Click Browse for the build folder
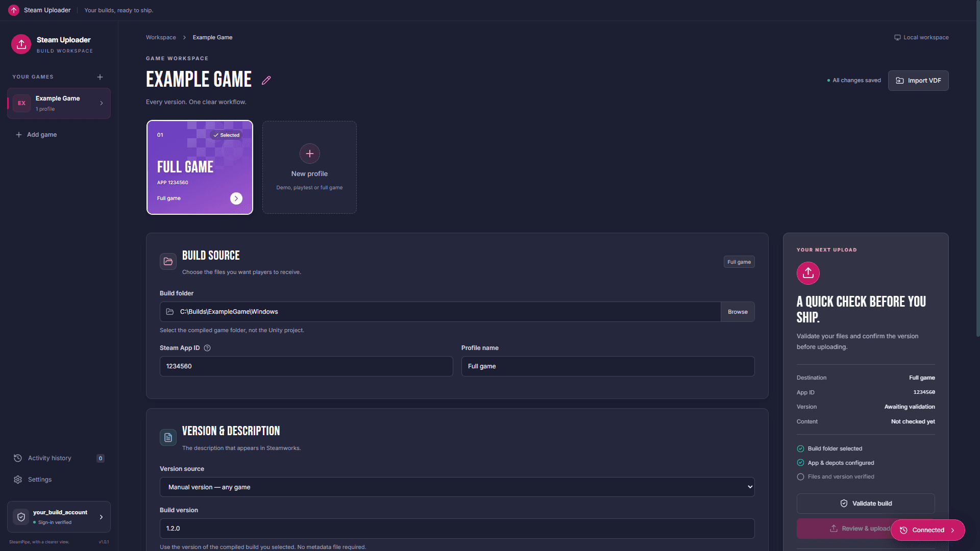 (x=738, y=312)
